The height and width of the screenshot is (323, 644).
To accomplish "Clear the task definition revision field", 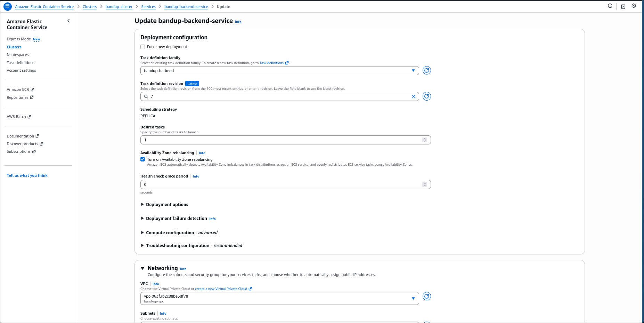I will [x=413, y=96].
